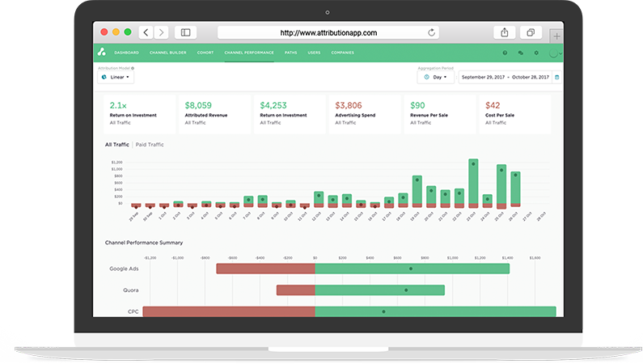Click the calendar icon beside date range
The image size is (643, 364).
click(557, 77)
